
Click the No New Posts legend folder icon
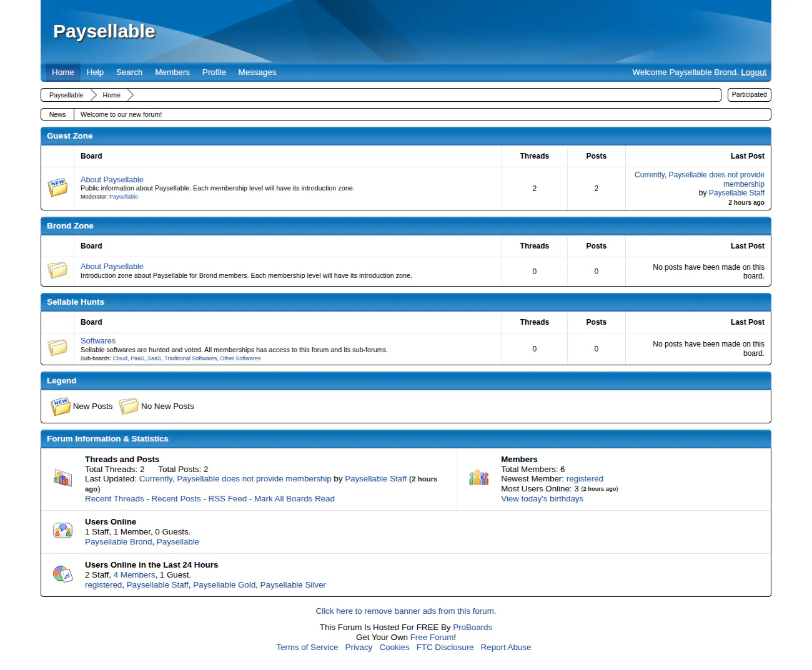(129, 406)
